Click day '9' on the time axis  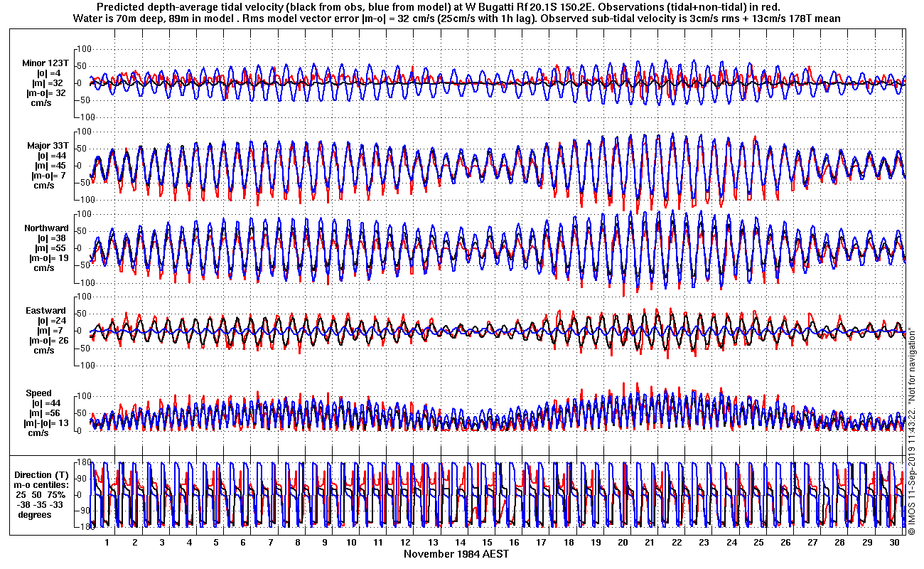point(324,543)
